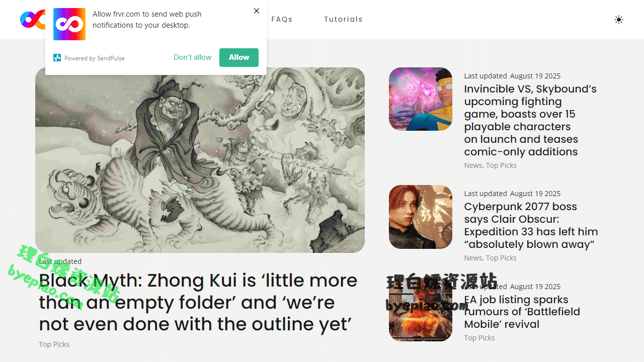This screenshot has width=644, height=362.
Task: Open the Invincible VS fighting game headline
Action: tap(530, 120)
